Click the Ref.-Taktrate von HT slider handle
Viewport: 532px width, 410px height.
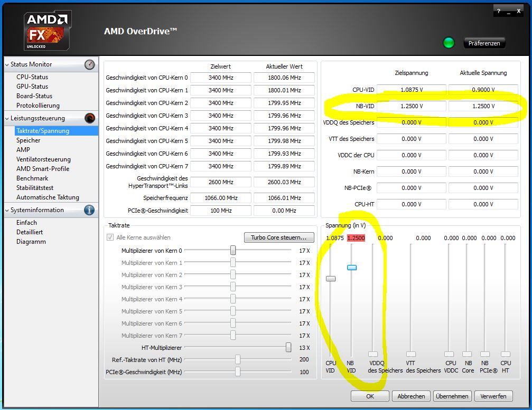click(238, 359)
